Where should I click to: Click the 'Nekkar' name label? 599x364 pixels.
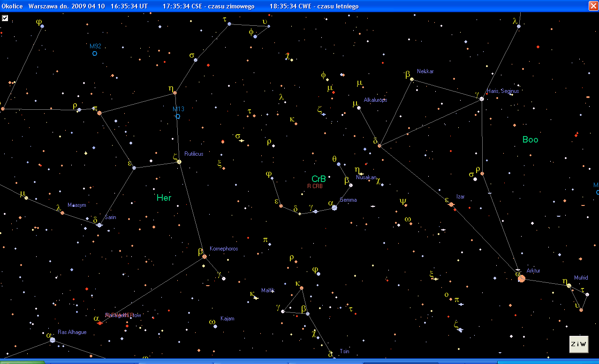(x=425, y=71)
